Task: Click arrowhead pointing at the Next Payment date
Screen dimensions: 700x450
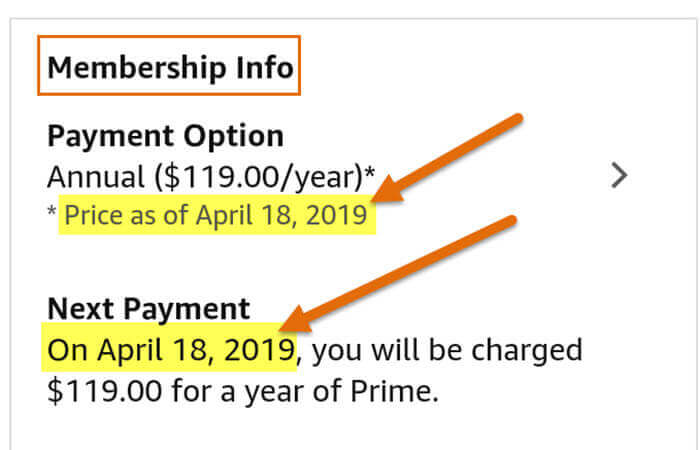Action: coord(295,320)
